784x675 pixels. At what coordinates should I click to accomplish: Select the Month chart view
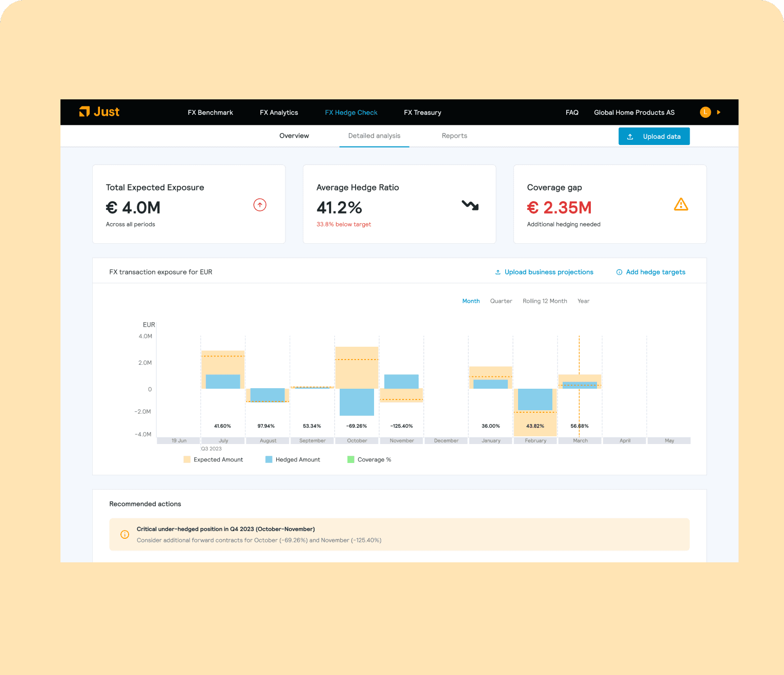pos(471,301)
